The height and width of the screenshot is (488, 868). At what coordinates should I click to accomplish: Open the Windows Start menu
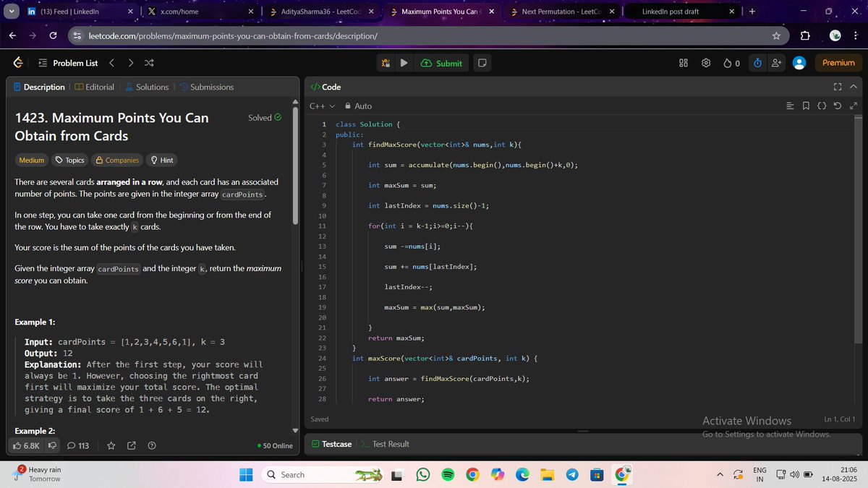click(x=245, y=475)
